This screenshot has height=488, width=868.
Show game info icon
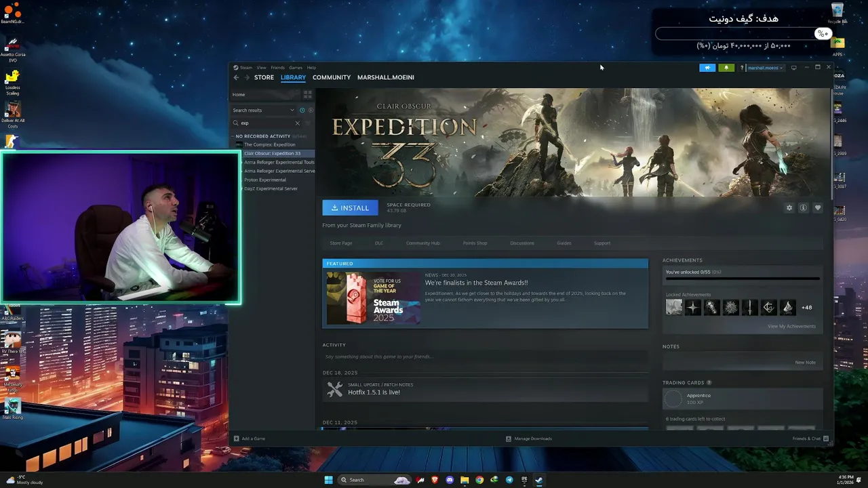(803, 208)
